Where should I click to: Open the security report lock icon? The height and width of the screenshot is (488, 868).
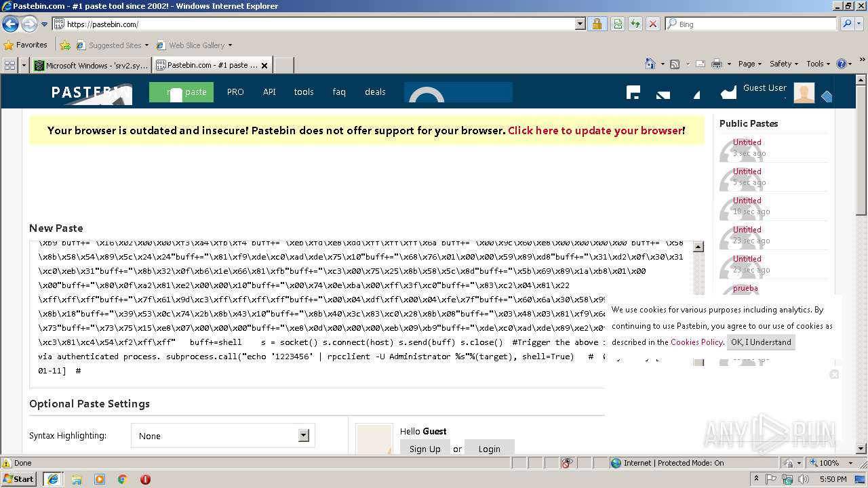pos(597,24)
